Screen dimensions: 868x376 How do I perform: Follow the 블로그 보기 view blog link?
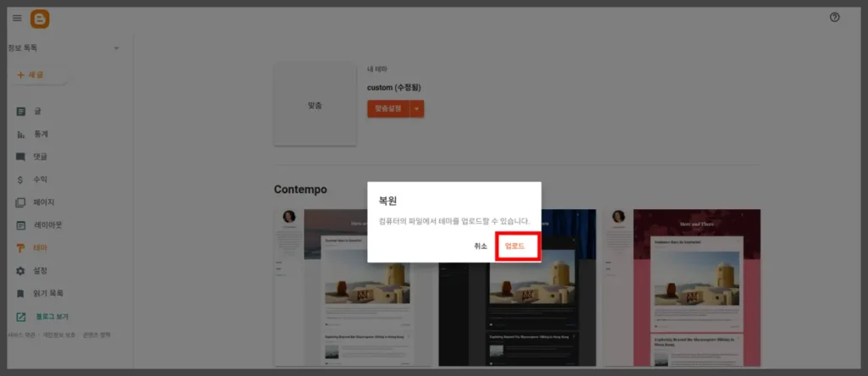pos(52,317)
